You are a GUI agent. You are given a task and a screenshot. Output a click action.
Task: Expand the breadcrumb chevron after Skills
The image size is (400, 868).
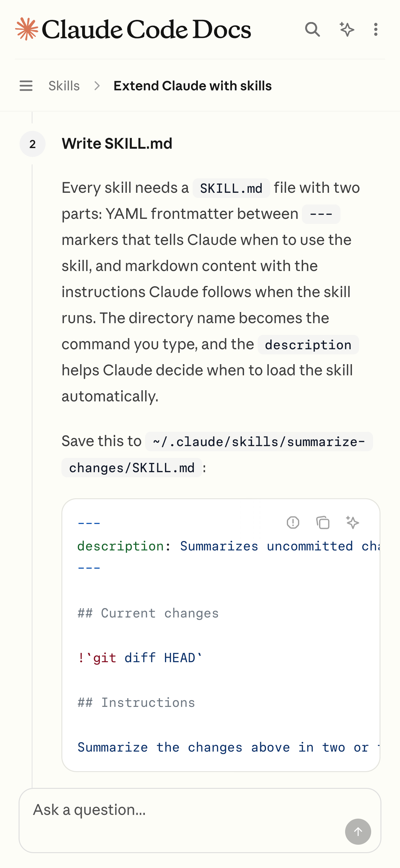pyautogui.click(x=97, y=86)
